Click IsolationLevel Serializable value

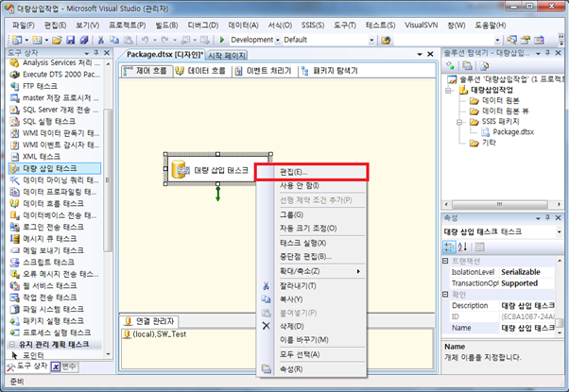coord(526,272)
